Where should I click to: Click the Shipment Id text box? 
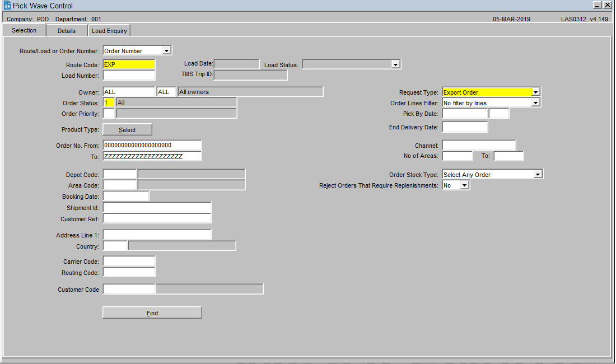(x=157, y=208)
